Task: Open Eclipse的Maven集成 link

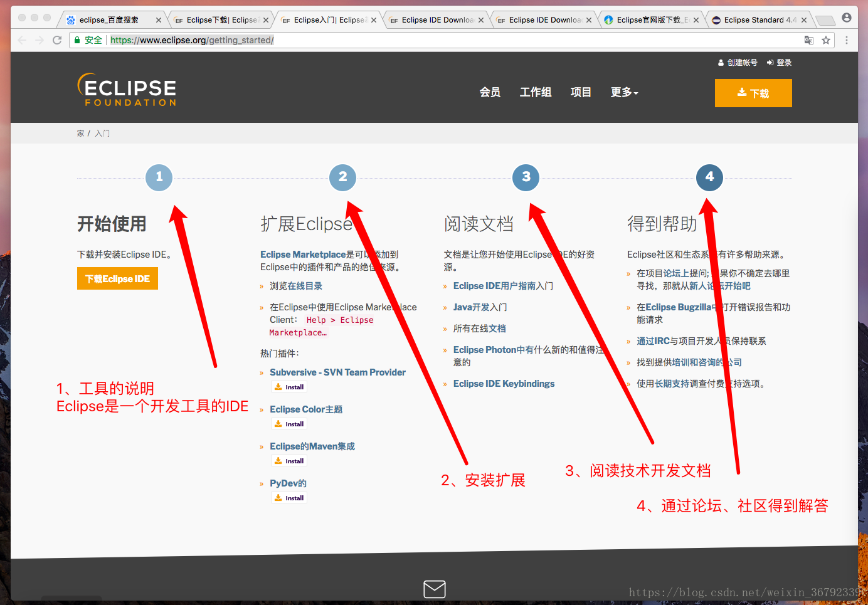Action: coord(312,446)
